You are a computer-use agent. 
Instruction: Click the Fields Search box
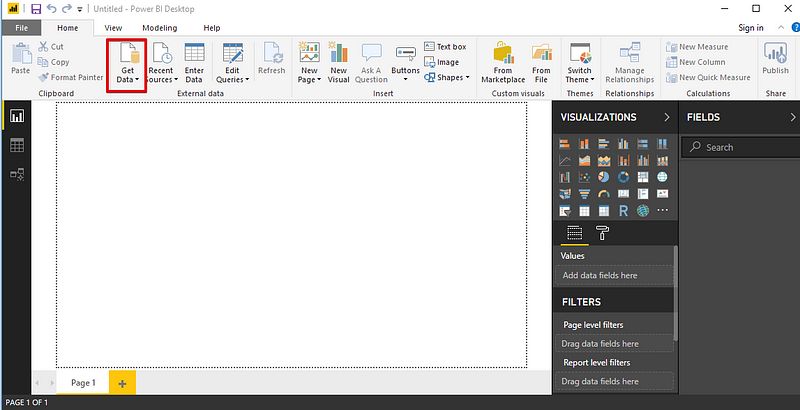(740, 147)
